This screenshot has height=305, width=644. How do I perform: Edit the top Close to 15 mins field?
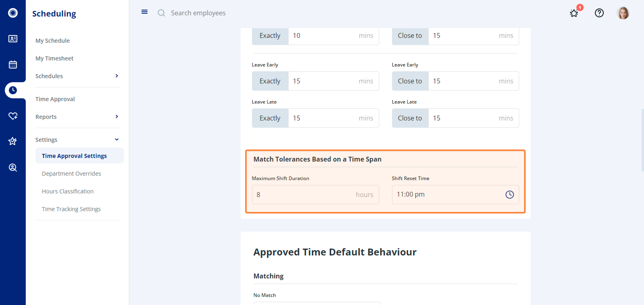coord(474,35)
